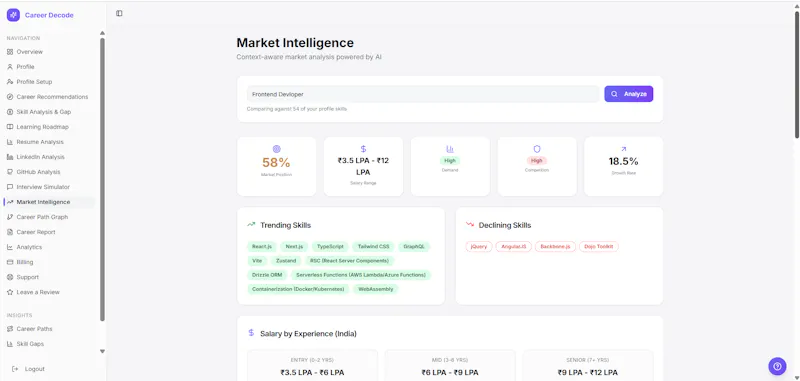Image resolution: width=800 pixels, height=381 pixels.
Task: Click the Backbone.js declining tag
Action: click(x=555, y=246)
